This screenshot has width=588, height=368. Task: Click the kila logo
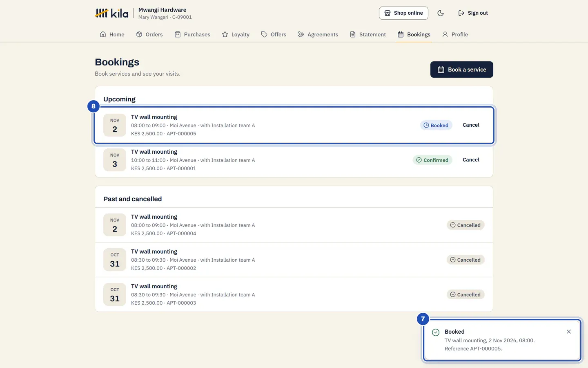[111, 13]
